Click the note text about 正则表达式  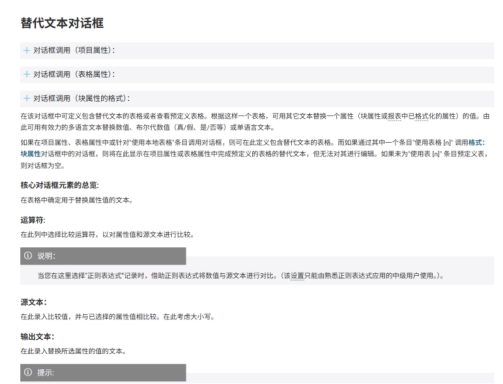pos(241,276)
